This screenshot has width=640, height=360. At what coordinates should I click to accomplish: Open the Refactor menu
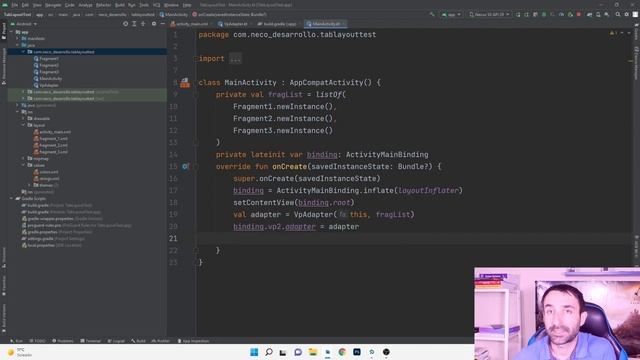pos(103,5)
